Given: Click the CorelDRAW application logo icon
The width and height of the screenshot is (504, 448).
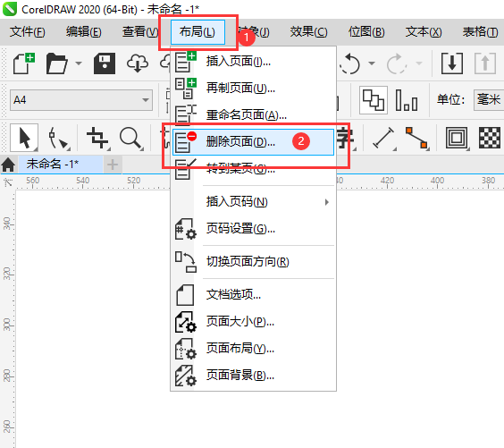Looking at the screenshot, I should (9, 9).
